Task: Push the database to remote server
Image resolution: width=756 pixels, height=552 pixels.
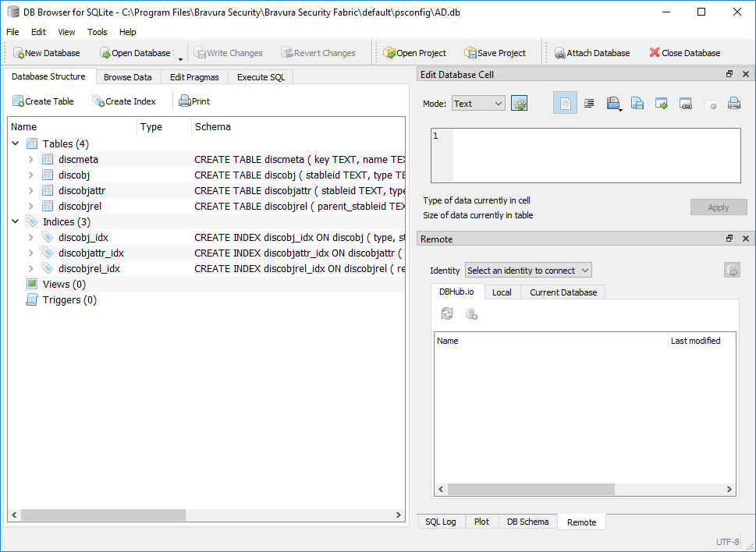Action: (732, 269)
